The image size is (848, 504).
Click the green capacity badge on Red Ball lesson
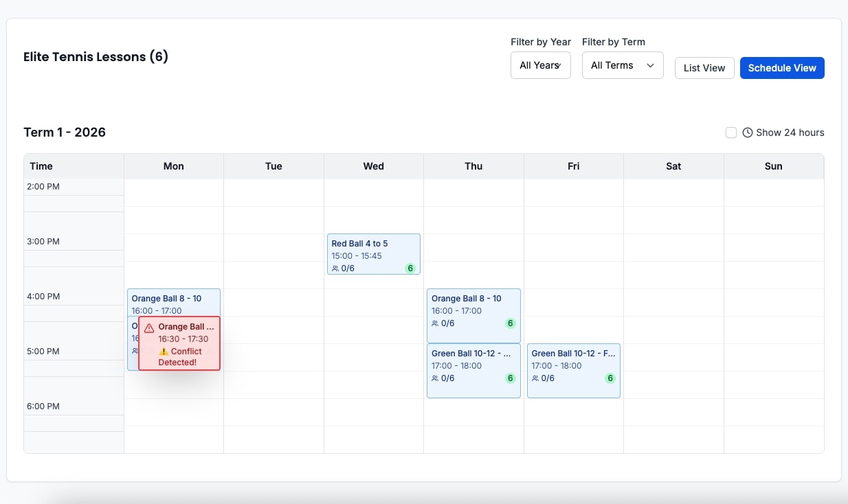pos(410,268)
